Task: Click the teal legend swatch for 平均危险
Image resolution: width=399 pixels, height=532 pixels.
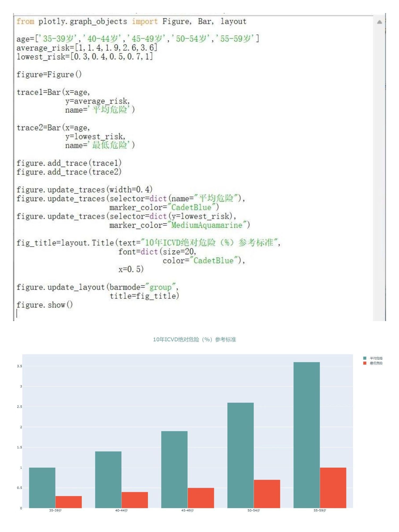Action: [365, 358]
